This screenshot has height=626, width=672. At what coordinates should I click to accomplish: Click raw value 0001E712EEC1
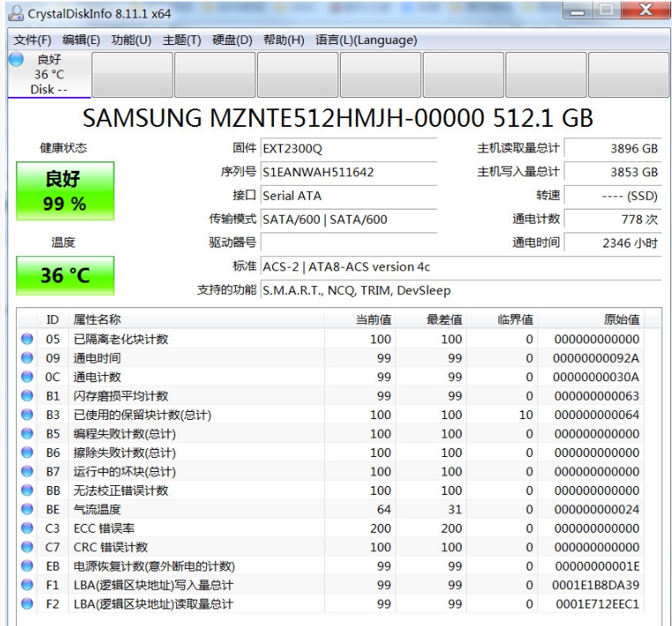click(597, 604)
